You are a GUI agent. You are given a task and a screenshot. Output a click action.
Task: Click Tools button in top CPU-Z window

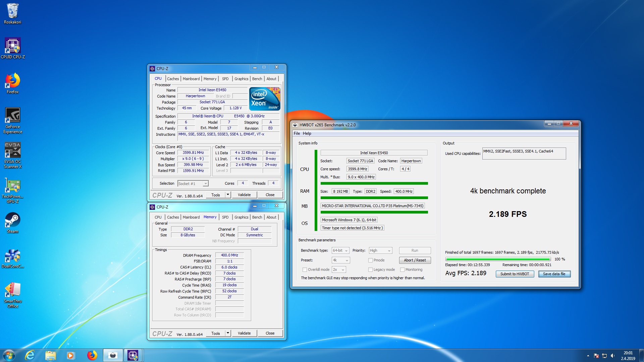(216, 195)
